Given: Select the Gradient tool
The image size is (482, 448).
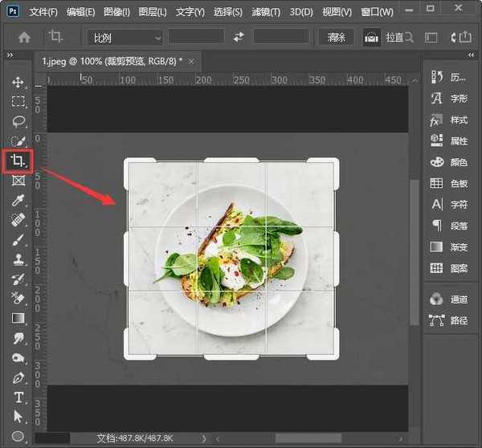Looking at the screenshot, I should pos(18,319).
